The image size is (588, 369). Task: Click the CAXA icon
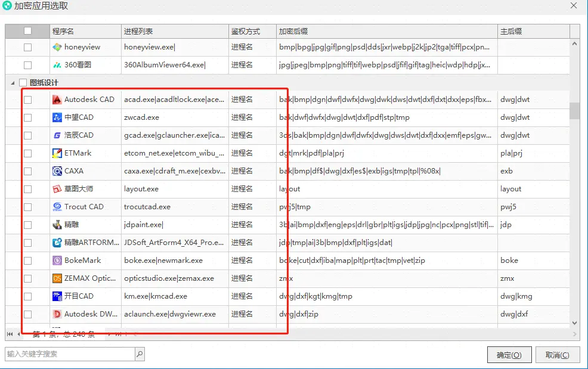[57, 171]
